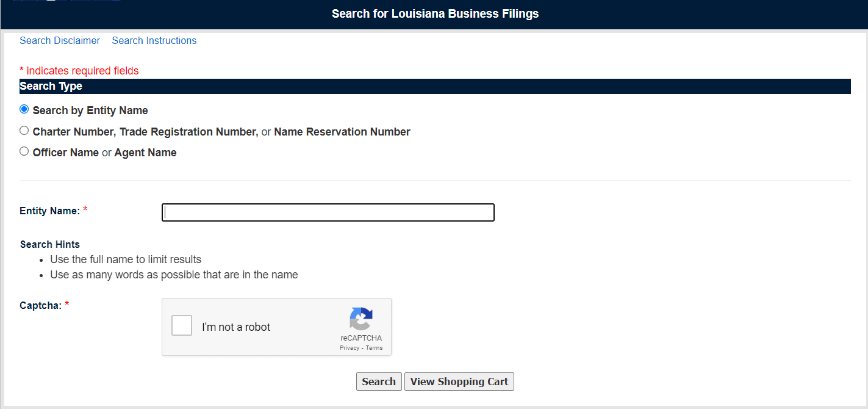868x409 pixels.
Task: Open the reCAPTCHA Privacy link
Action: 350,348
